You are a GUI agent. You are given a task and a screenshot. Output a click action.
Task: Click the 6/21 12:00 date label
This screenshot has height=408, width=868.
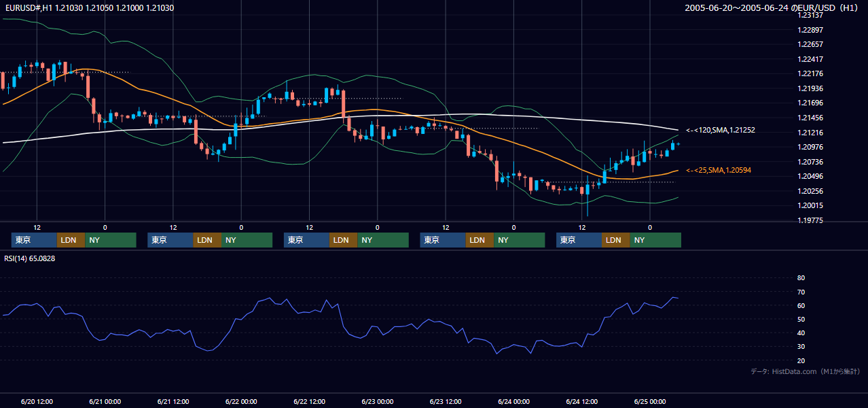pos(173,401)
